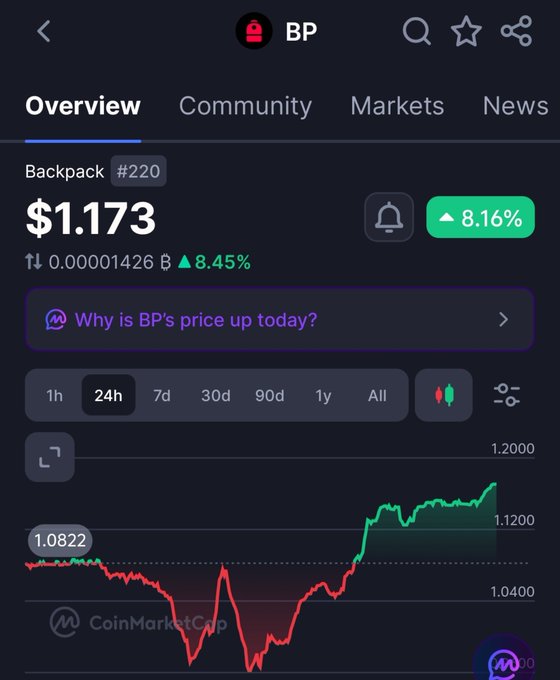This screenshot has height=680, width=560.
Task: Tap the red Backpack coin logo
Action: (254, 31)
